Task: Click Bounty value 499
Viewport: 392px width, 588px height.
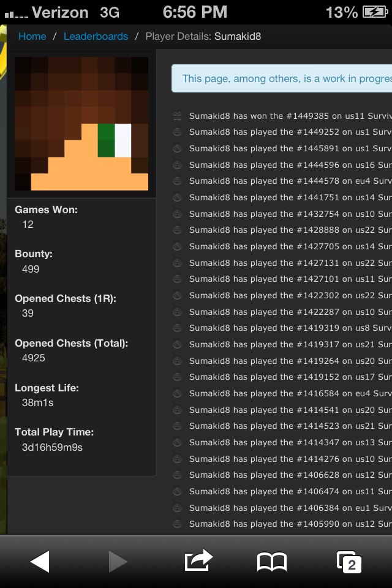Action: point(31,269)
